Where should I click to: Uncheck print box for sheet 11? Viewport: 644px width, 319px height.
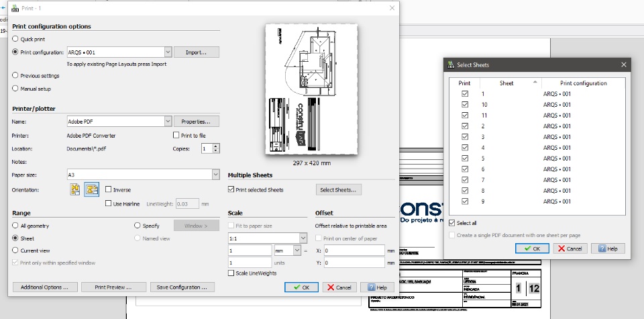point(464,115)
